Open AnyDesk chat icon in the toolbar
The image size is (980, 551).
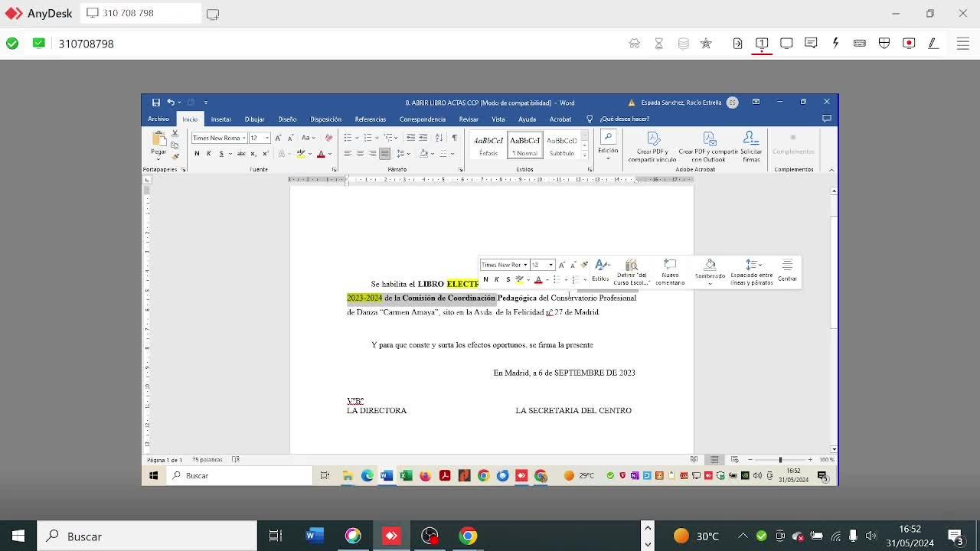[x=811, y=44]
